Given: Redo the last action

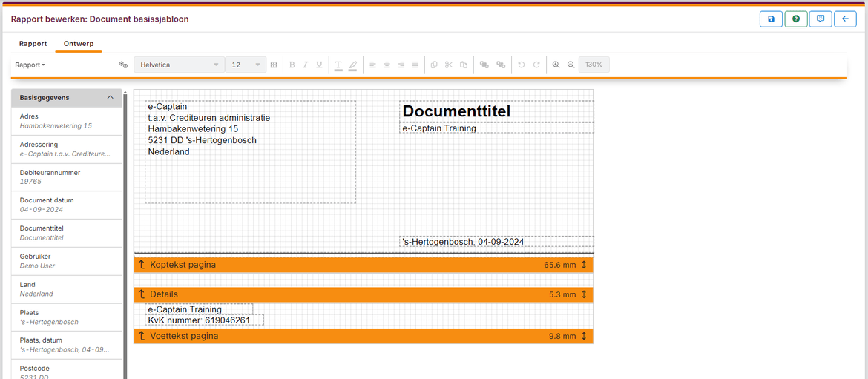Looking at the screenshot, I should point(536,65).
